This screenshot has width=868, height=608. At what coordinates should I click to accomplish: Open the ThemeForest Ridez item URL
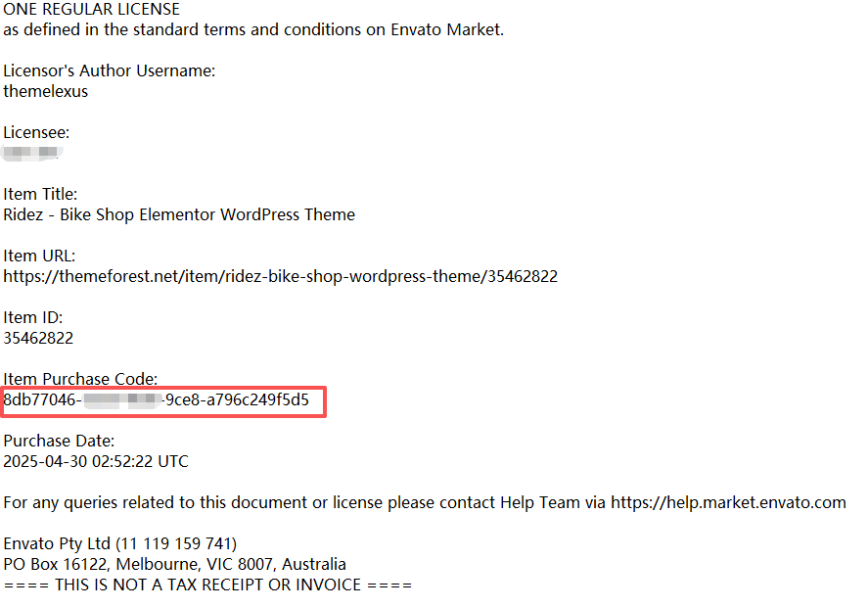[x=280, y=276]
